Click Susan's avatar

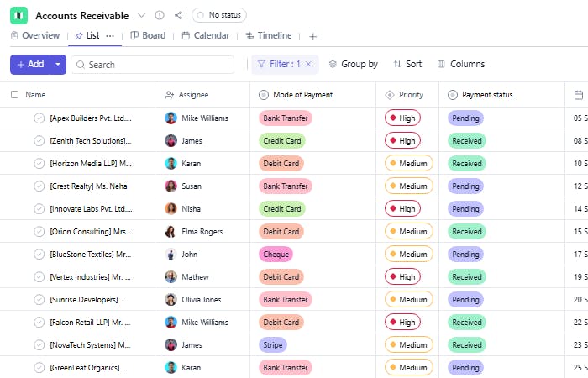click(x=171, y=186)
